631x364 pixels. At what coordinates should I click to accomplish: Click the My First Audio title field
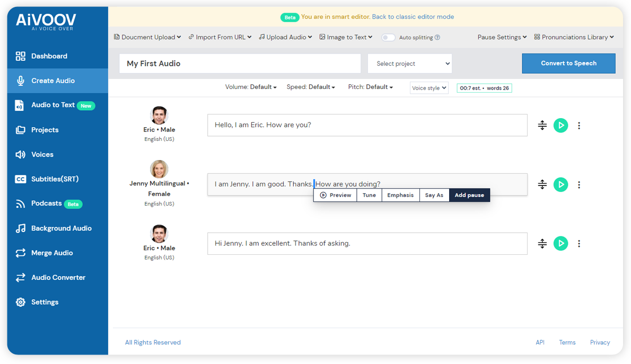click(x=240, y=64)
